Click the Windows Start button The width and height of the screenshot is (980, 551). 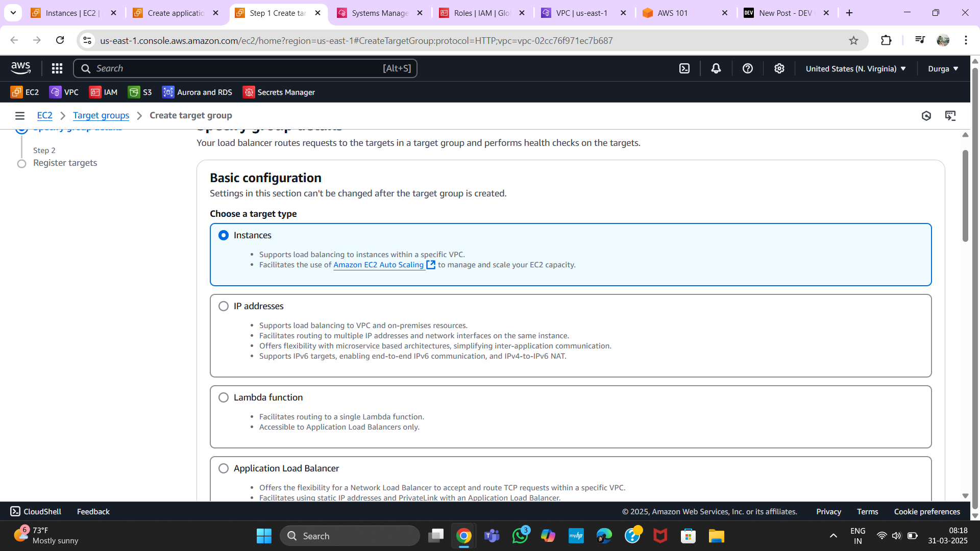[264, 536]
